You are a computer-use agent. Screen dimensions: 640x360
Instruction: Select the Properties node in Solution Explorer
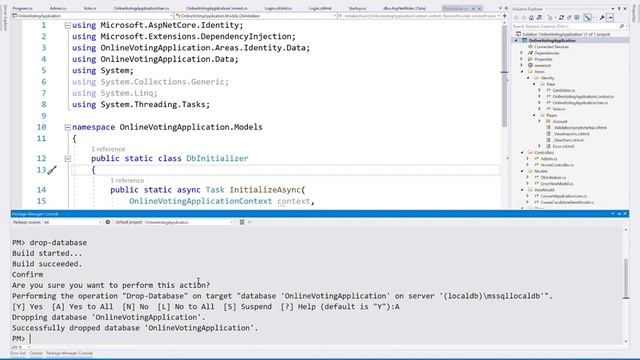543,59
